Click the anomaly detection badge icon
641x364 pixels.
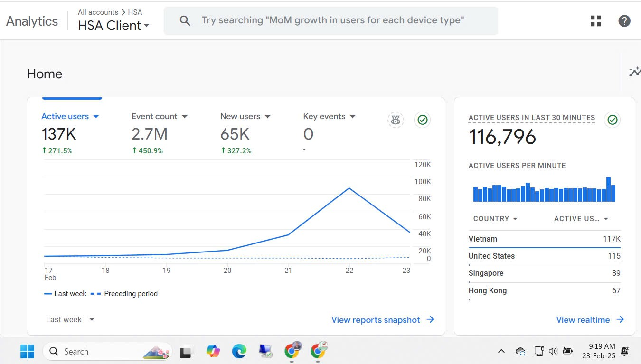click(396, 120)
